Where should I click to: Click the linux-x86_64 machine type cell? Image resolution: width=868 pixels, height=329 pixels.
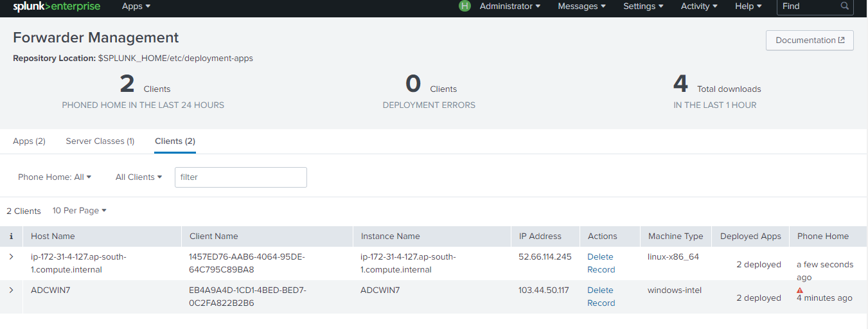[673, 257]
